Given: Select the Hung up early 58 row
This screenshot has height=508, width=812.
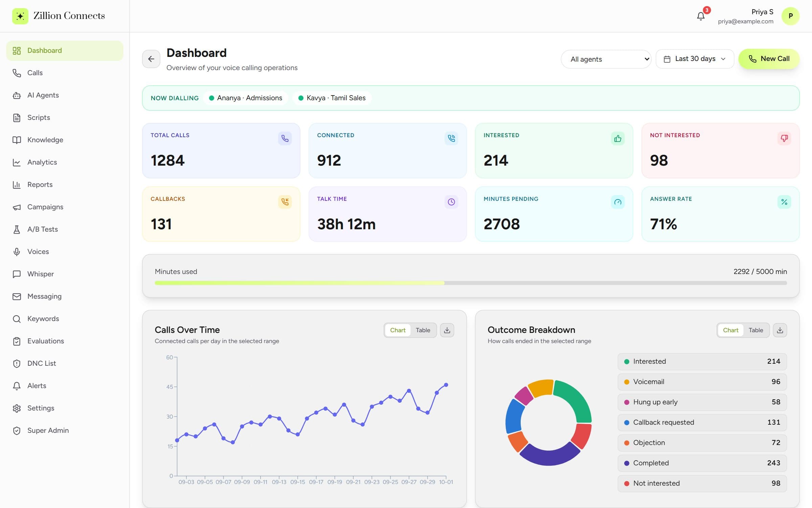Looking at the screenshot, I should [702, 402].
